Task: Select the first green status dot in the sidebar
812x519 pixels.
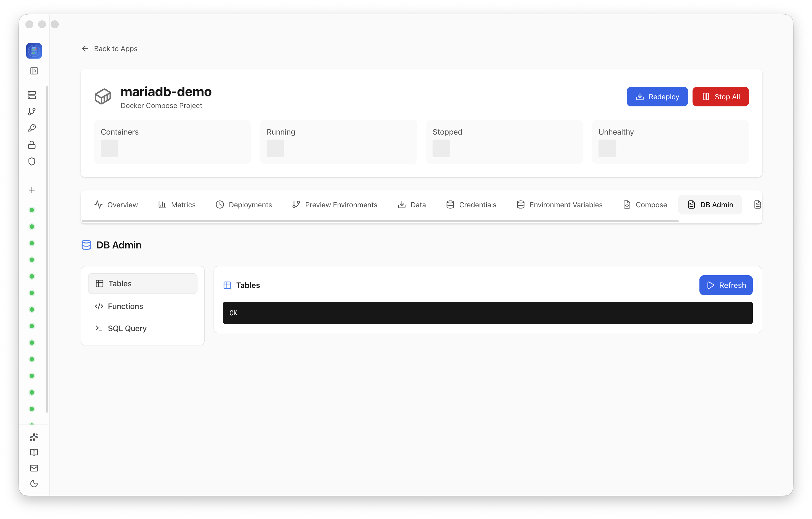Action: click(32, 210)
